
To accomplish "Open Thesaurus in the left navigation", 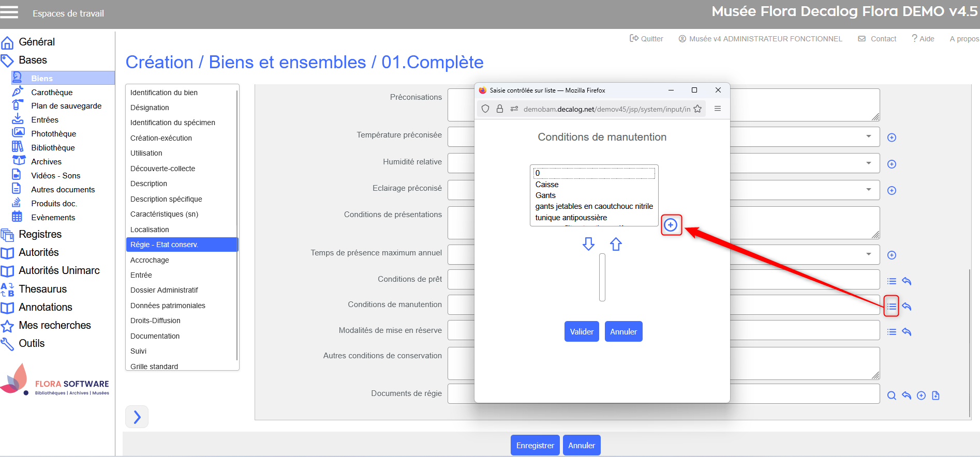I will tap(42, 289).
